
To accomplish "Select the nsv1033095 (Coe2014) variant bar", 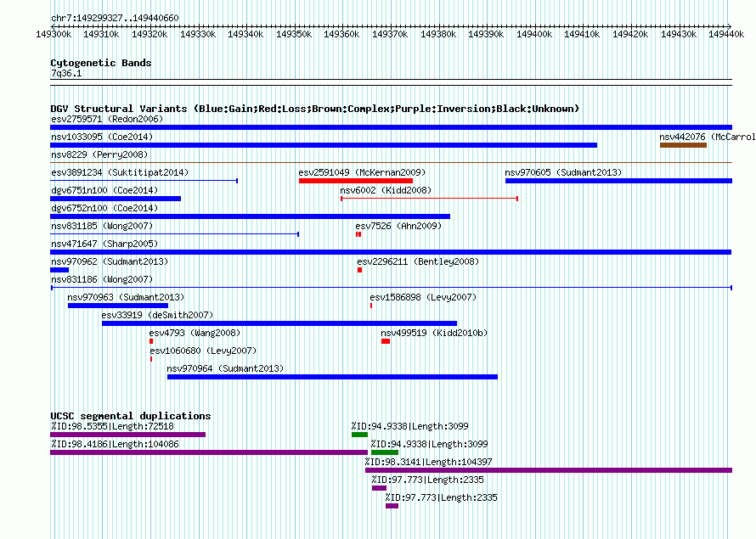I will tap(324, 145).
